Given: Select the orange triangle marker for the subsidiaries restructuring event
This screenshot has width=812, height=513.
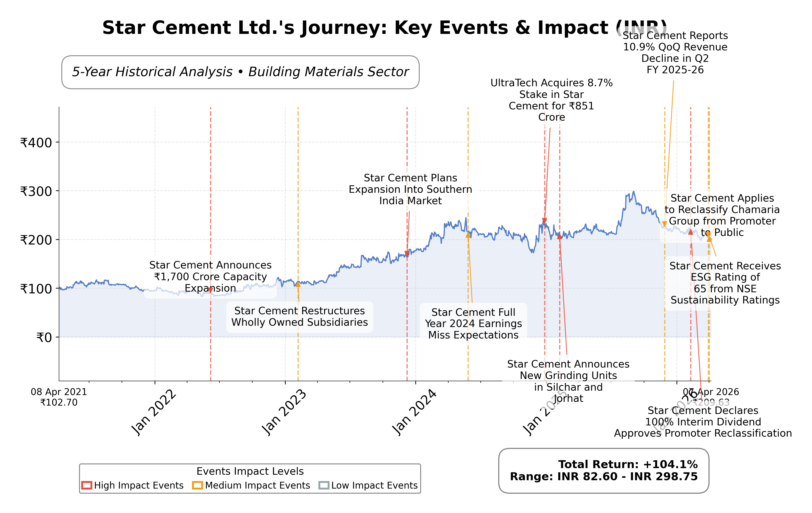Looking at the screenshot, I should pyautogui.click(x=298, y=284).
